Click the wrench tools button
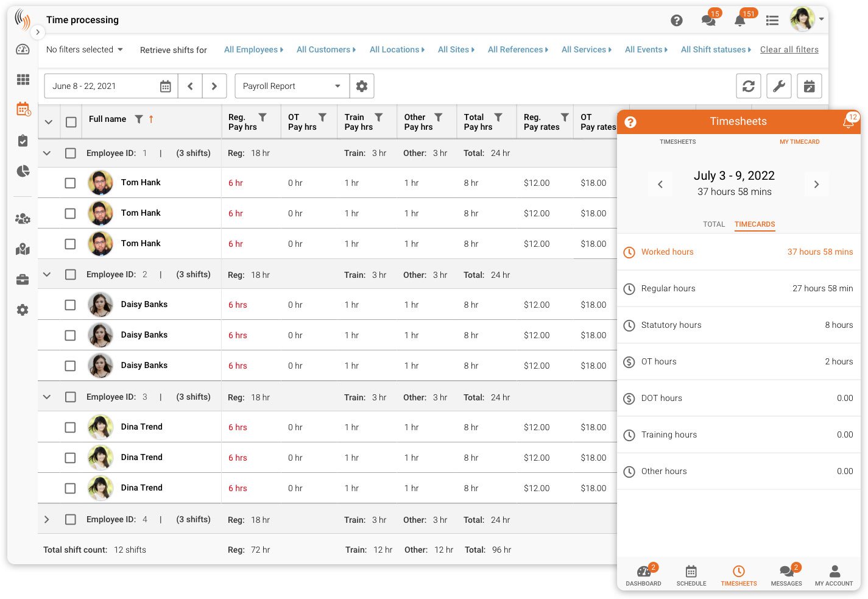The height and width of the screenshot is (599, 868). click(x=779, y=86)
